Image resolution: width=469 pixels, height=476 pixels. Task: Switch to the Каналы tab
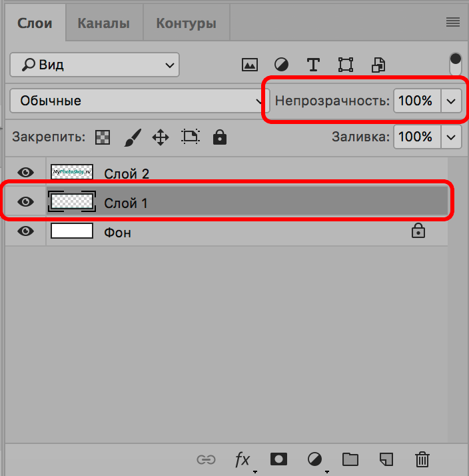coord(103,23)
